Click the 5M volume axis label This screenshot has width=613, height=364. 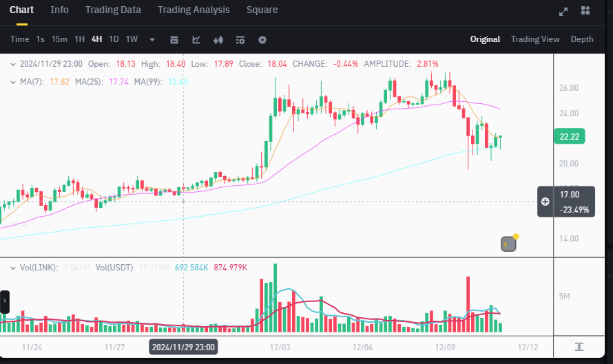[564, 297]
